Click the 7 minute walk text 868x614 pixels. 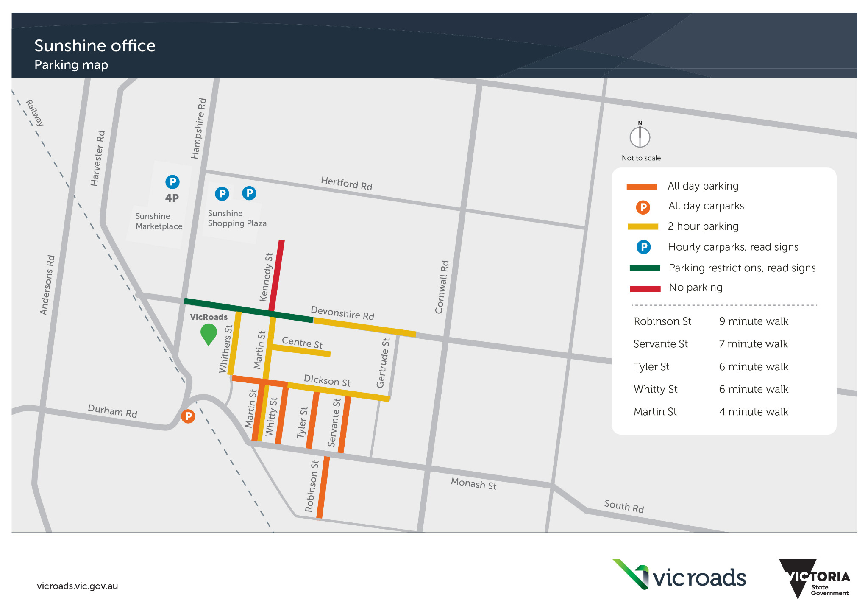(753, 344)
